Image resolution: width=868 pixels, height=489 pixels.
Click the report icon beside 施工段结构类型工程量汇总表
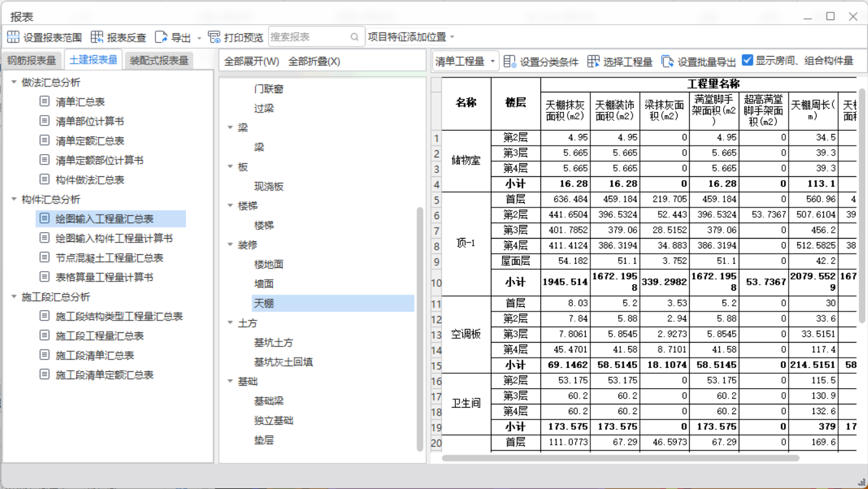[44, 316]
